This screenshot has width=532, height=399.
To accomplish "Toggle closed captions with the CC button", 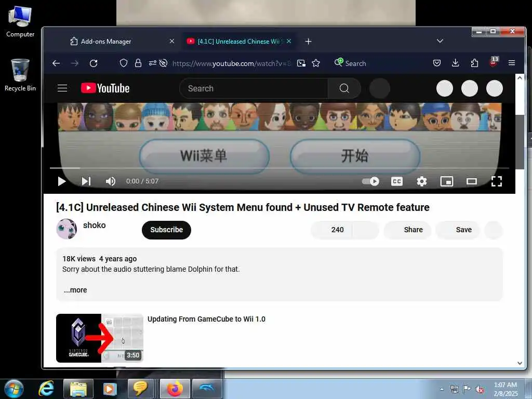I will coord(396,181).
